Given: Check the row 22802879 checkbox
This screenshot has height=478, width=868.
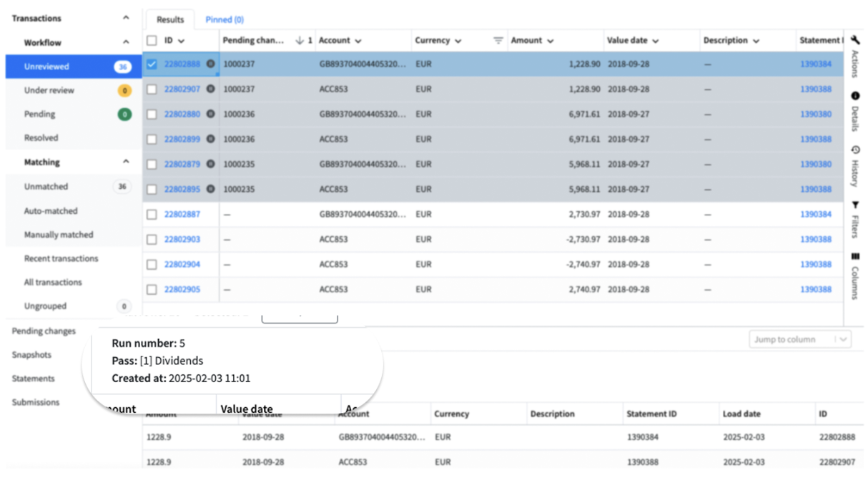Looking at the screenshot, I should (x=152, y=165).
